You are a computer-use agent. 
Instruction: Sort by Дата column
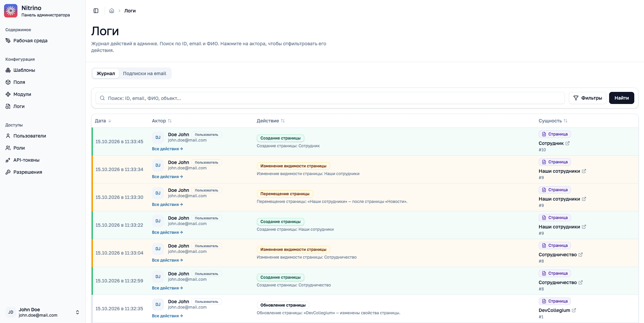103,121
